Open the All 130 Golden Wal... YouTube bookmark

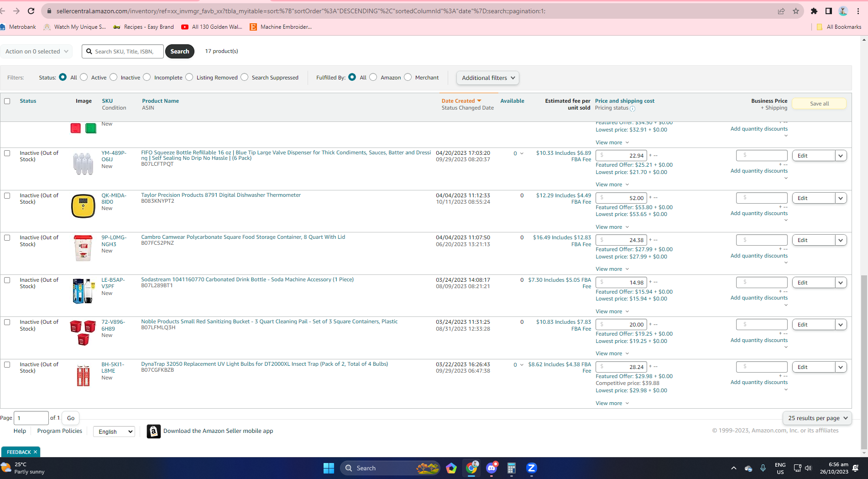coord(212,27)
